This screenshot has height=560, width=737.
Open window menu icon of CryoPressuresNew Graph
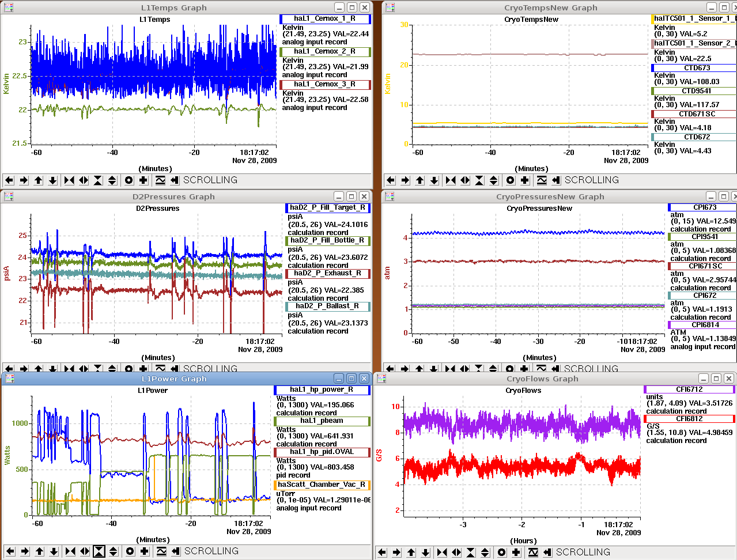coord(390,196)
